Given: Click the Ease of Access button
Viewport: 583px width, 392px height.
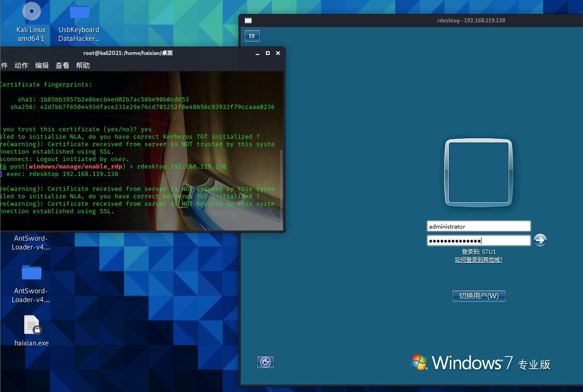Looking at the screenshot, I should (265, 362).
